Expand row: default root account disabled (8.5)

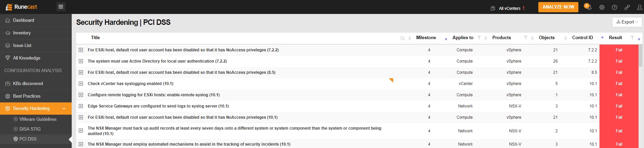pos(81,72)
